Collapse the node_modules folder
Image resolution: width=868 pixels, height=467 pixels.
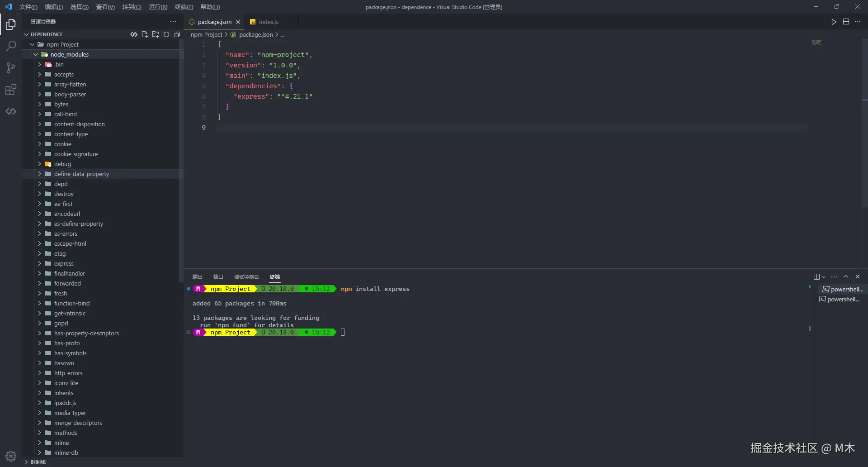tap(36, 54)
